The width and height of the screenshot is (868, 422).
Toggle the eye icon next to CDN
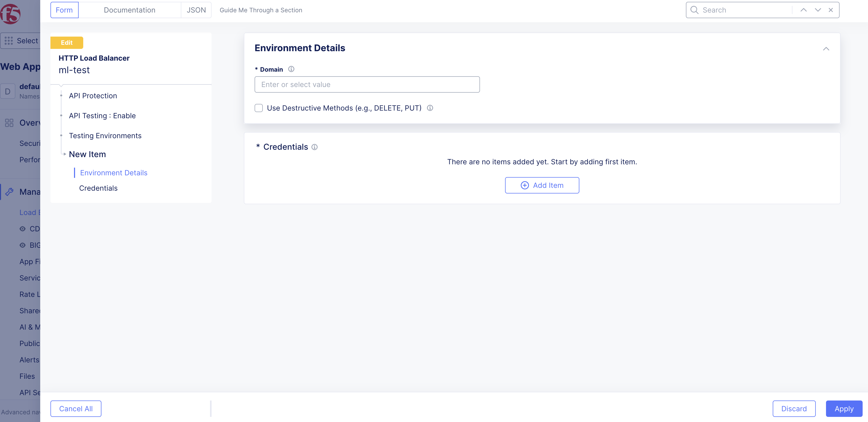[23, 229]
